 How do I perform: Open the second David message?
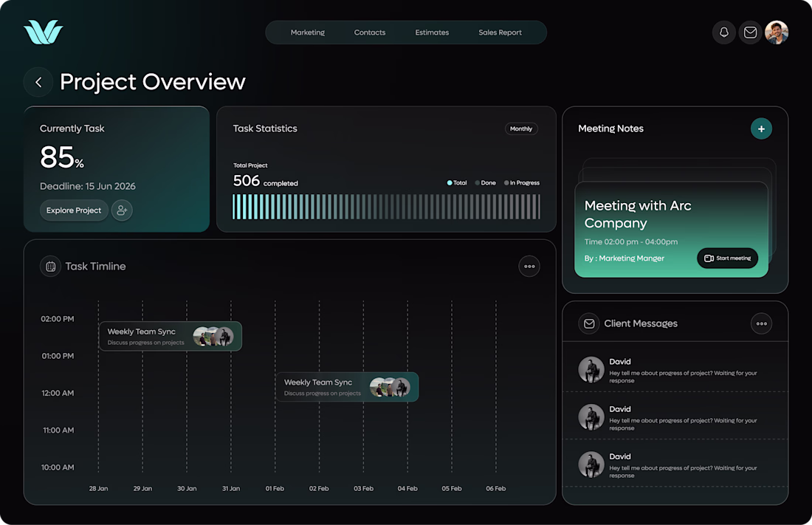click(x=675, y=417)
